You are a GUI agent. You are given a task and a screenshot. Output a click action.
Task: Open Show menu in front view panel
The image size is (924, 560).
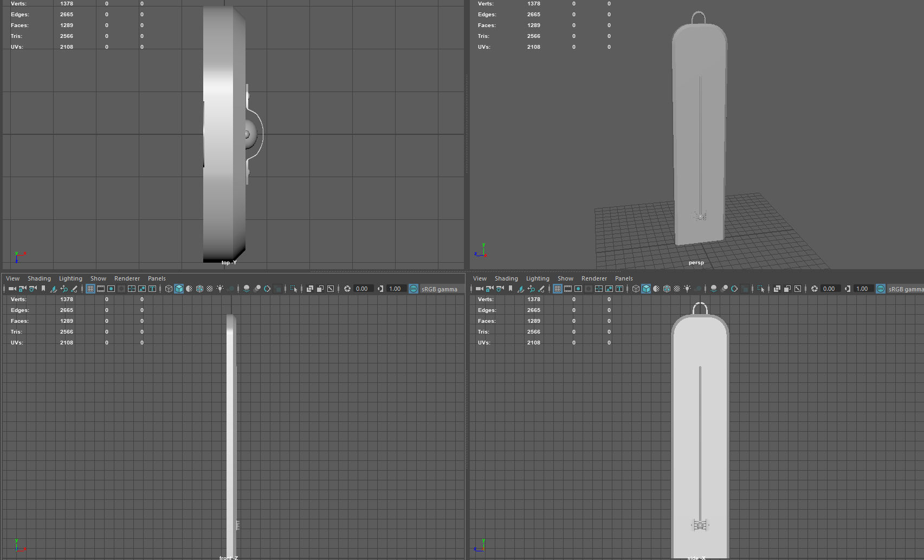click(x=99, y=278)
